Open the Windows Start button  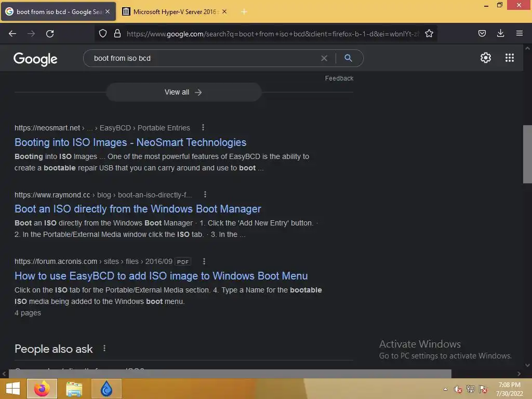coord(13,389)
